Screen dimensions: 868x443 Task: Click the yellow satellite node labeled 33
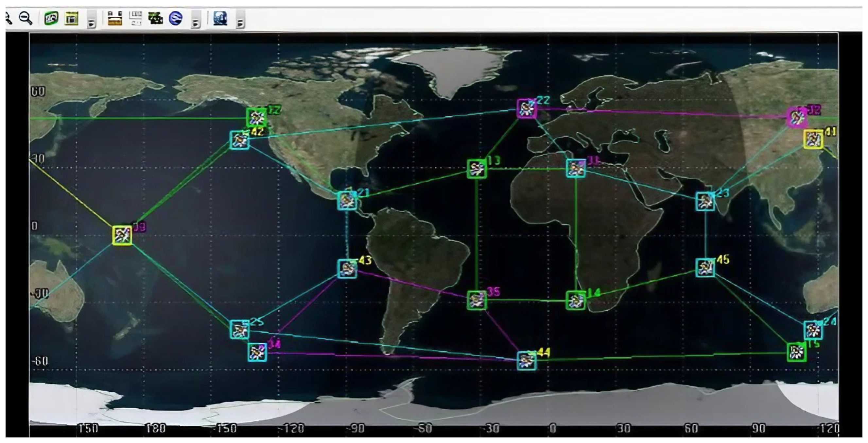click(122, 235)
